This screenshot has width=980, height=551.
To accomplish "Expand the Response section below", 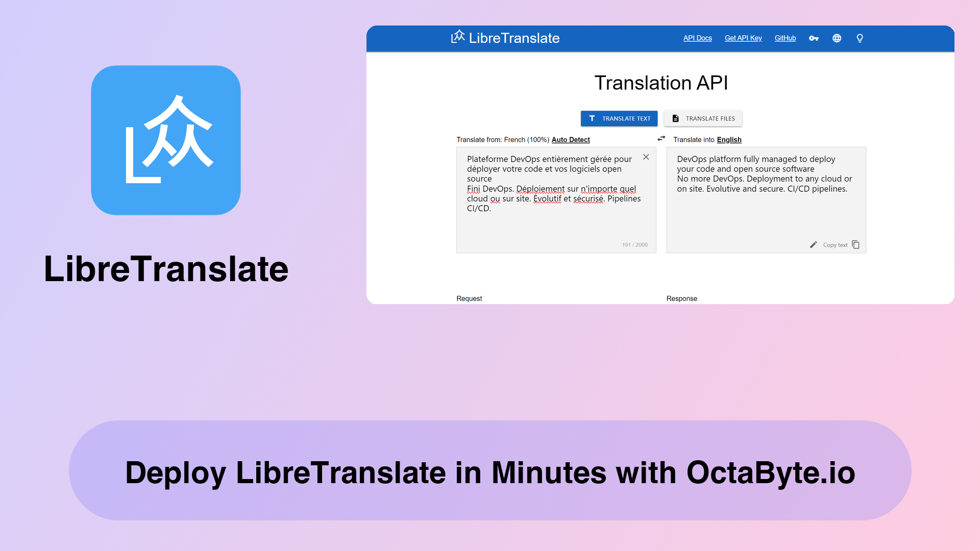I will point(681,298).
